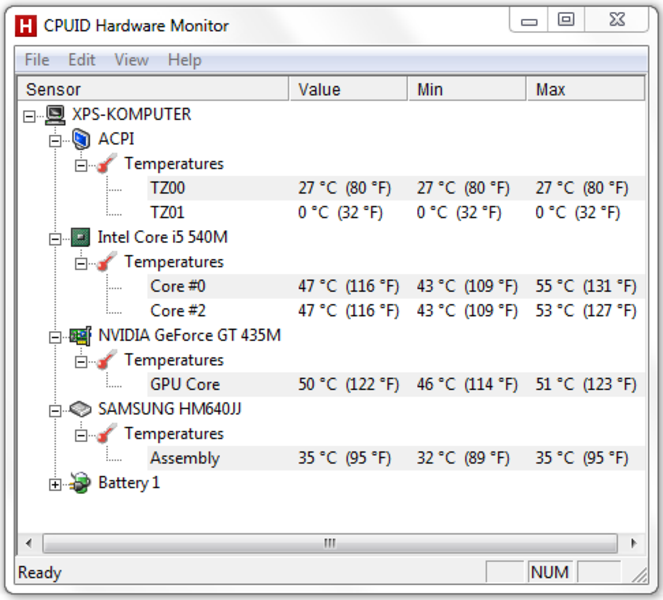Screen dimensions: 663x600
Task: Open the Help menu
Action: pos(185,60)
